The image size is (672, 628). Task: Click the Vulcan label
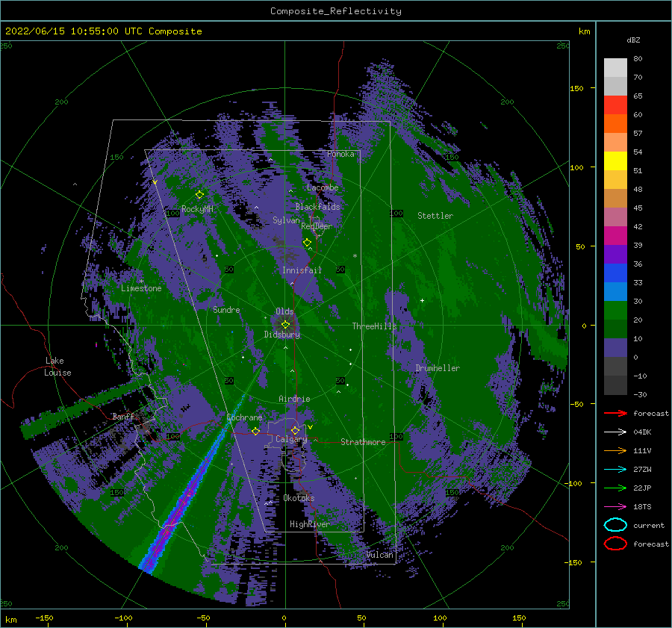point(380,555)
